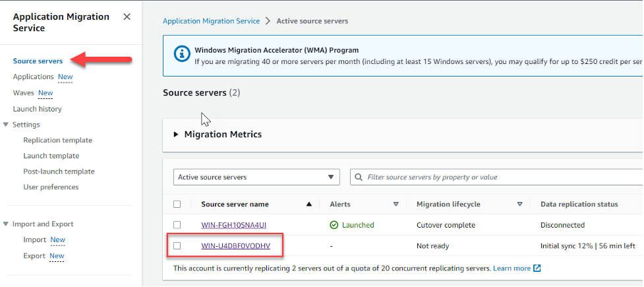Go to Replication template settings
644x287 pixels.
pyautogui.click(x=58, y=141)
